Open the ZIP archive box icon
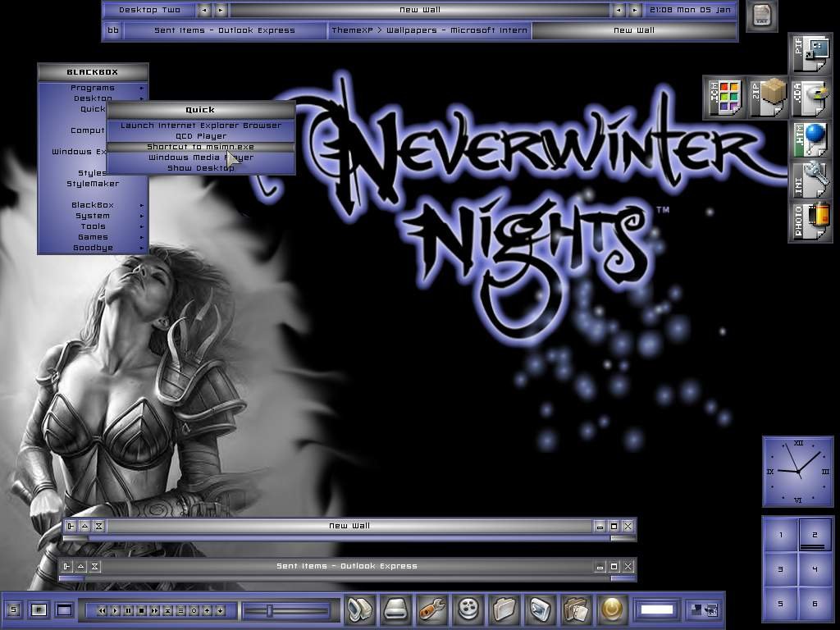Screen dimensions: 840x630 coord(767,97)
